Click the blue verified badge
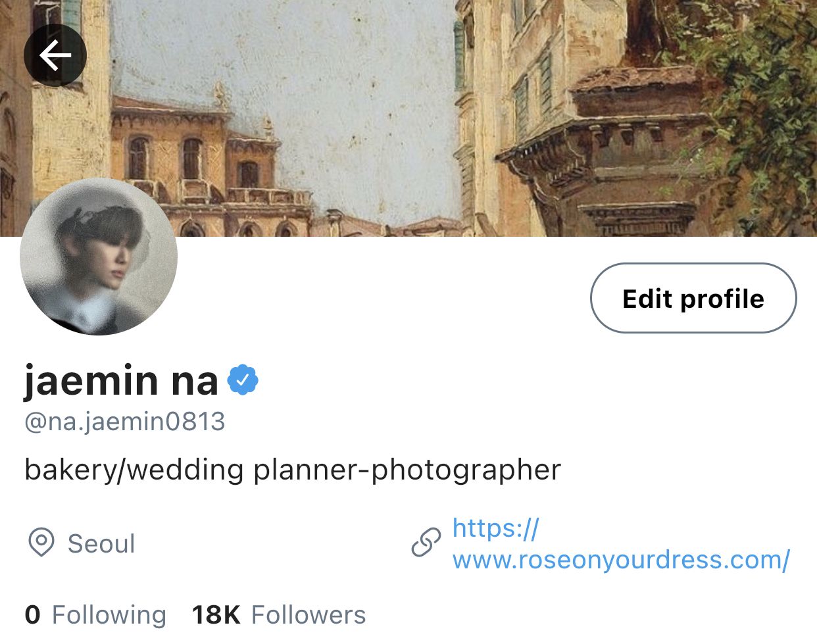 (243, 380)
